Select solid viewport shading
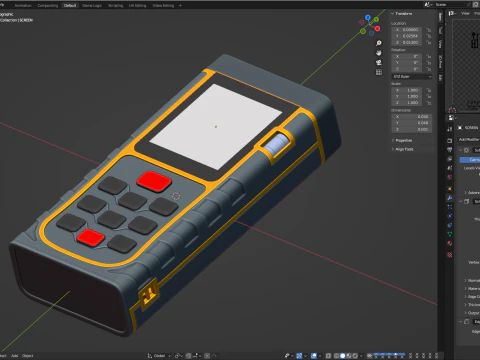This screenshot has width=480, height=360. (343, 356)
